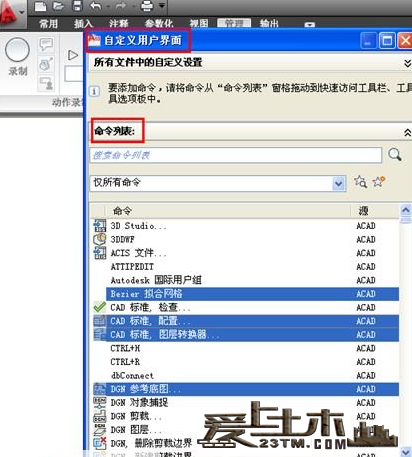Open the 插入 ribbon tab
The width and height of the screenshot is (412, 457).
pyautogui.click(x=83, y=24)
